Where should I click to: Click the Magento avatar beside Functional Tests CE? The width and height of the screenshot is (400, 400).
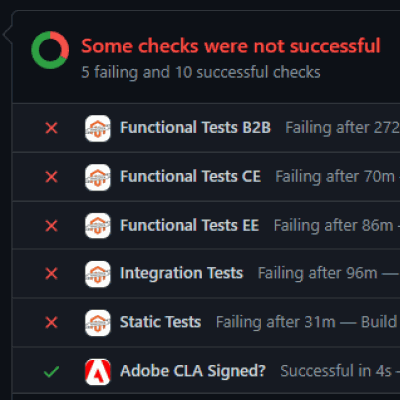coord(98,177)
